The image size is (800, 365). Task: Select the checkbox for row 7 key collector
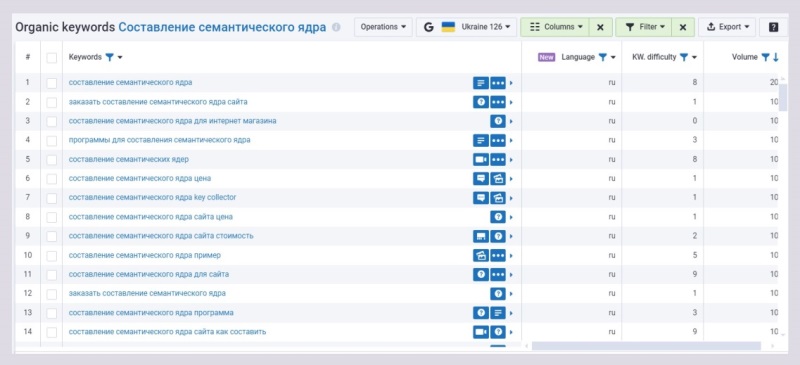point(52,198)
